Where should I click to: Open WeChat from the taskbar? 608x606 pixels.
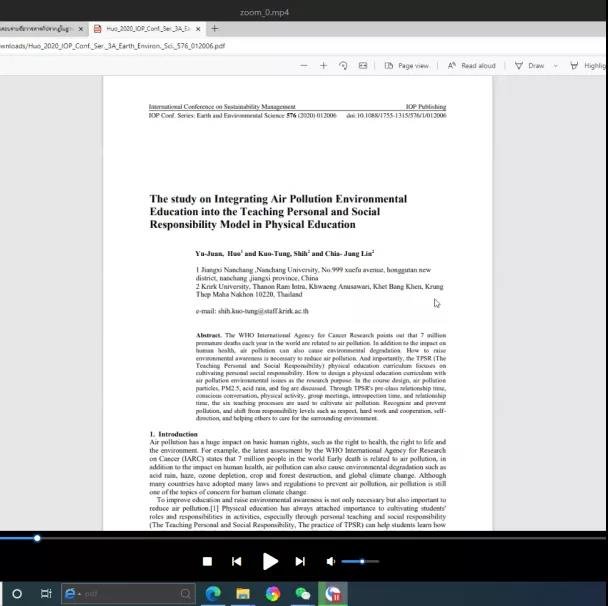click(x=302, y=594)
